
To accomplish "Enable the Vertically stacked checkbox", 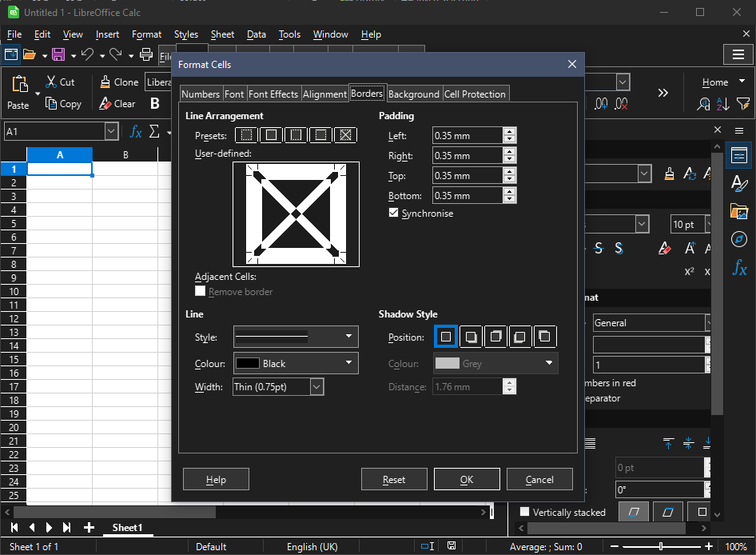I will pos(525,512).
